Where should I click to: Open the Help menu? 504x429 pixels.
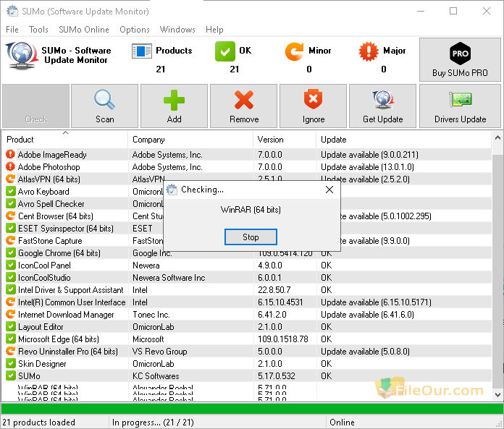(x=214, y=30)
